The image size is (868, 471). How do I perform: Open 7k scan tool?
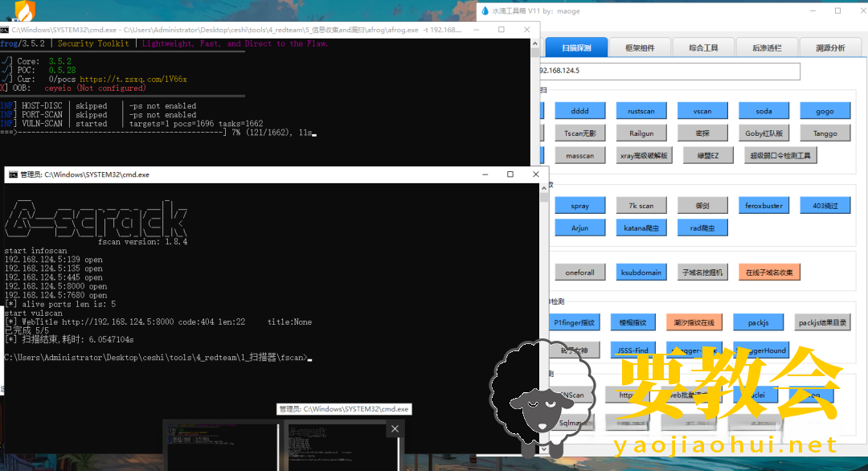641,205
